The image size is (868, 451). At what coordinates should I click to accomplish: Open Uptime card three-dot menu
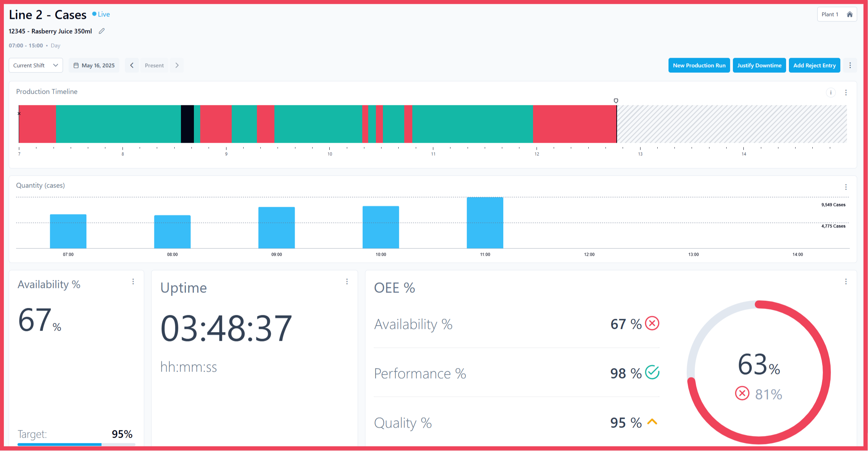point(347,282)
